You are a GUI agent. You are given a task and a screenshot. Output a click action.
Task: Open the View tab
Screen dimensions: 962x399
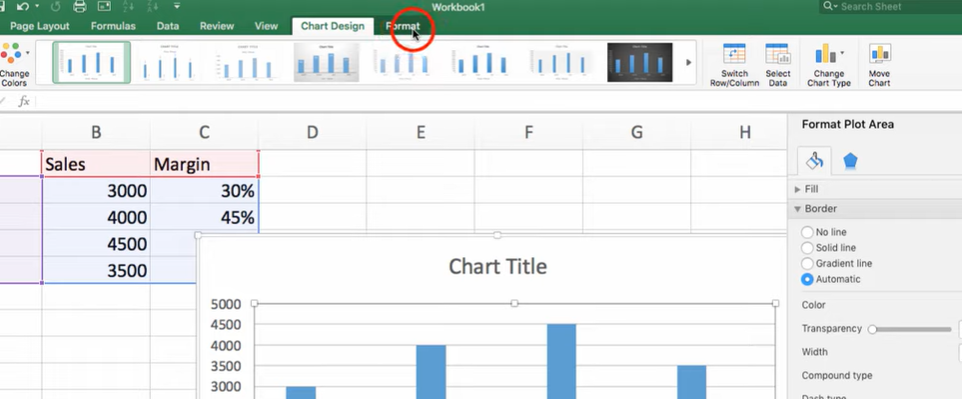(x=266, y=26)
